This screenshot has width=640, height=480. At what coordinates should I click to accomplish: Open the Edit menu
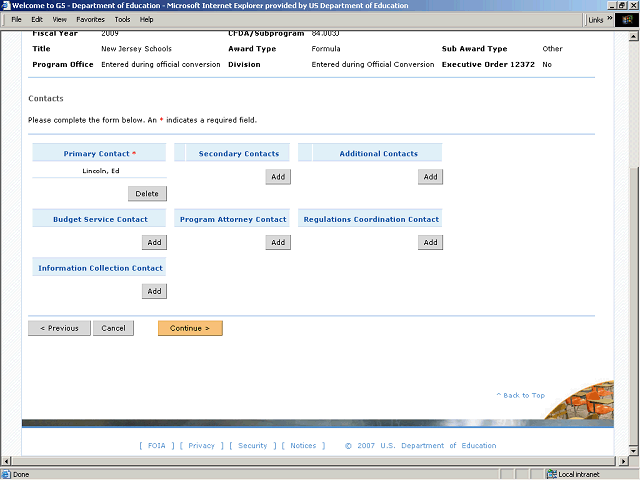point(37,19)
